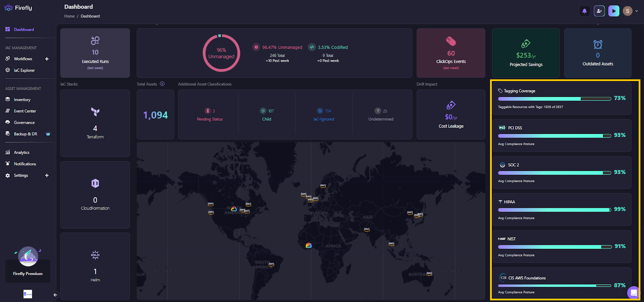
Task: Click the Home breadcrumb link
Action: tap(69, 16)
